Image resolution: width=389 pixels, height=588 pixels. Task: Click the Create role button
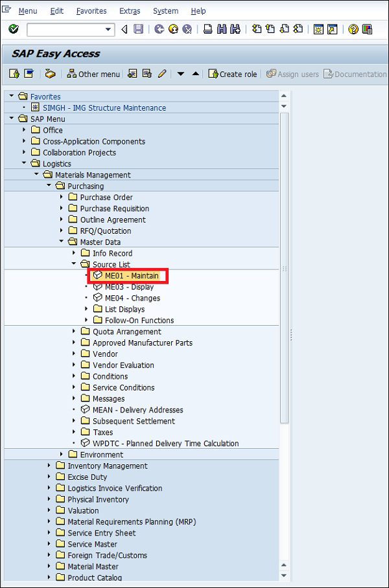pos(232,74)
